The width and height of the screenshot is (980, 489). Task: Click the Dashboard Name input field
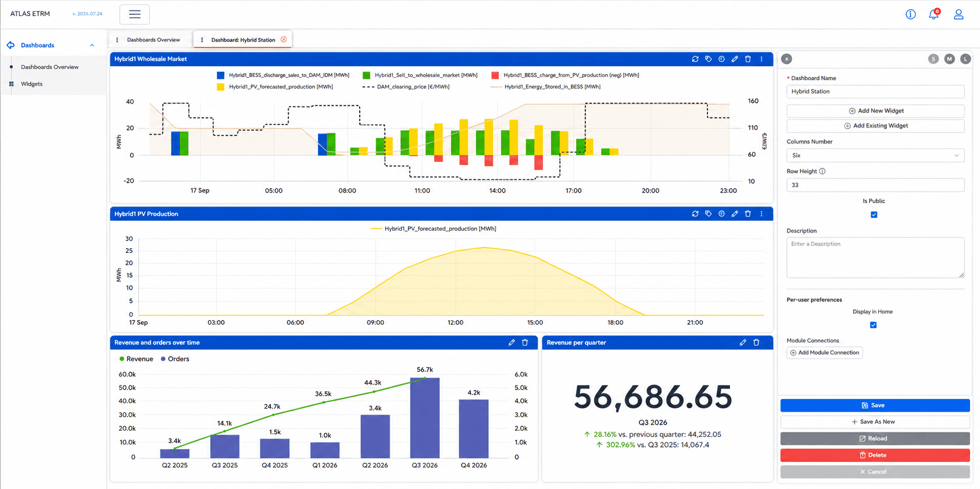pos(875,92)
